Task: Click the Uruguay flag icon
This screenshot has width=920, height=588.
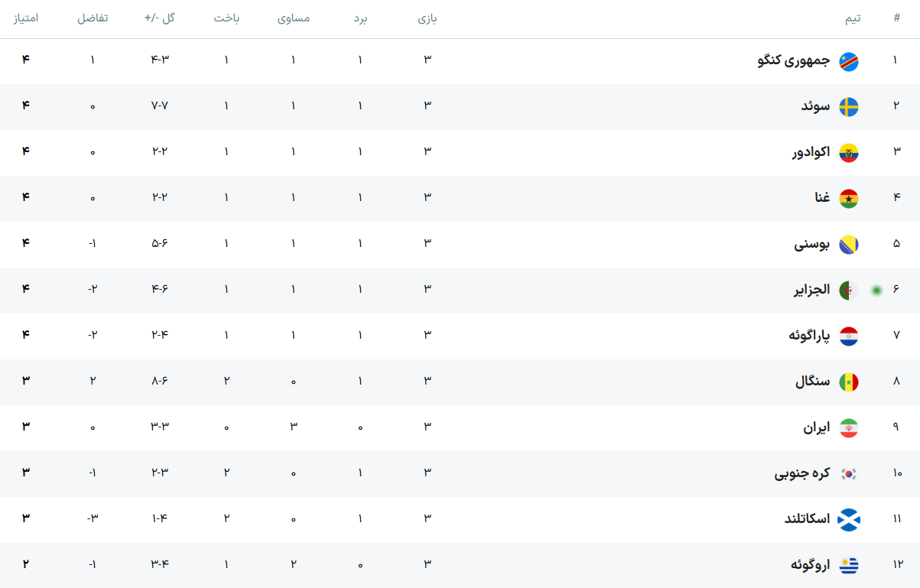Action: [x=849, y=566]
